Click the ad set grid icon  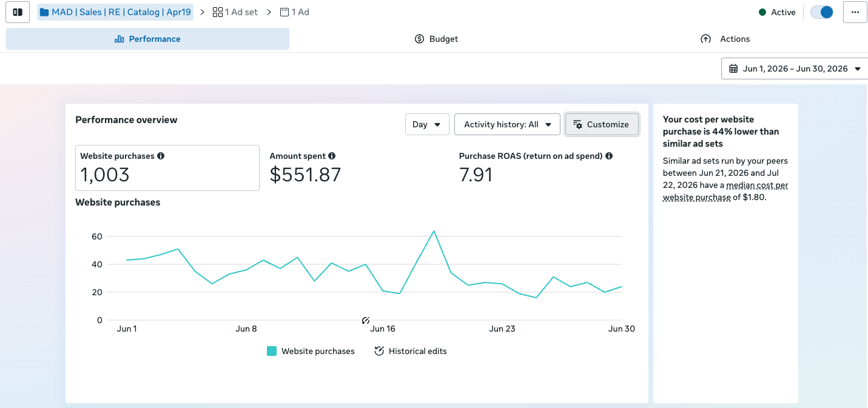coord(218,12)
